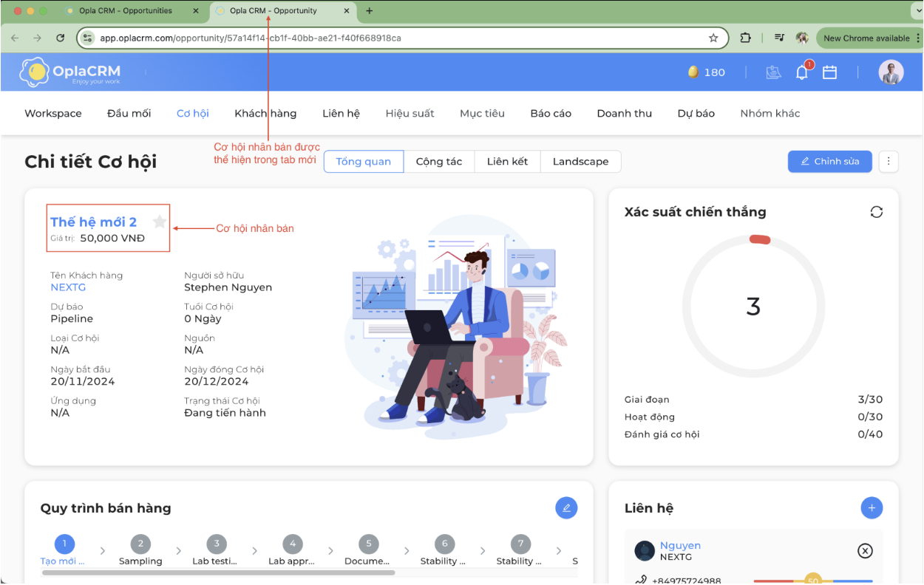Viewport: 924px width, 585px height.
Task: Switch to the Landscape tab
Action: (581, 162)
